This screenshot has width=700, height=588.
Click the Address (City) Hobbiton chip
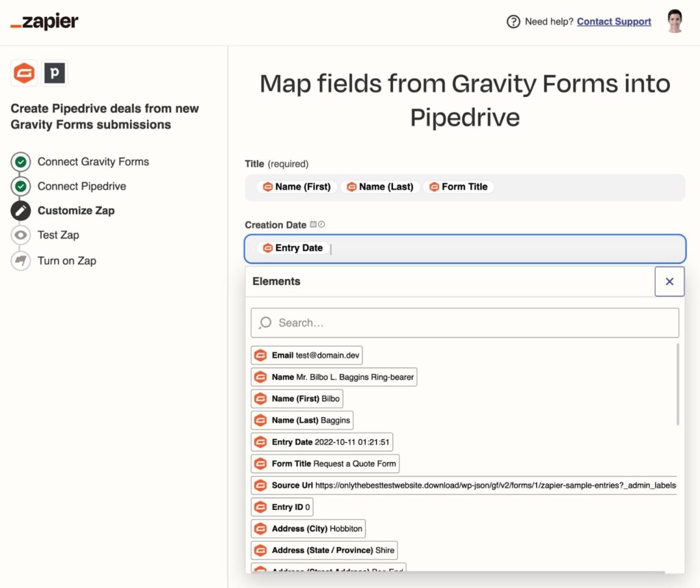[308, 529]
